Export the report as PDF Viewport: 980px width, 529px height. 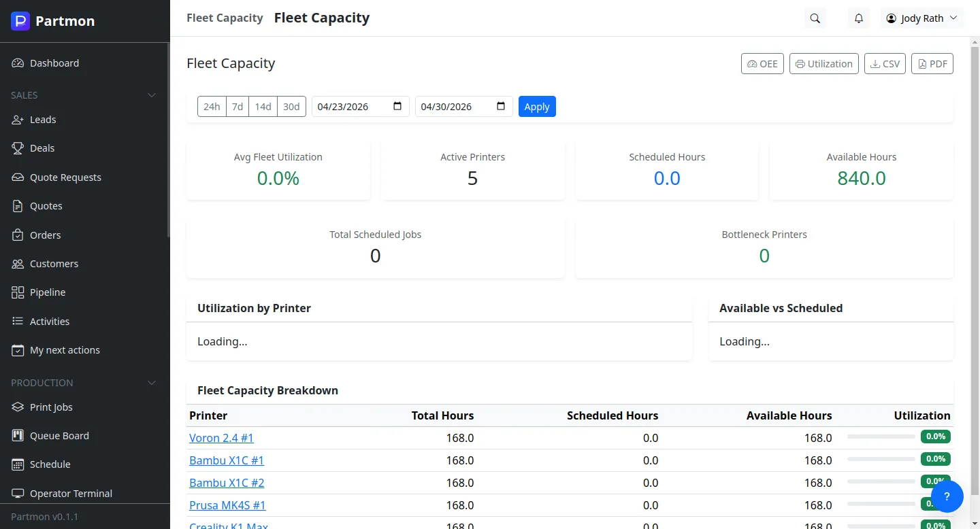(932, 64)
